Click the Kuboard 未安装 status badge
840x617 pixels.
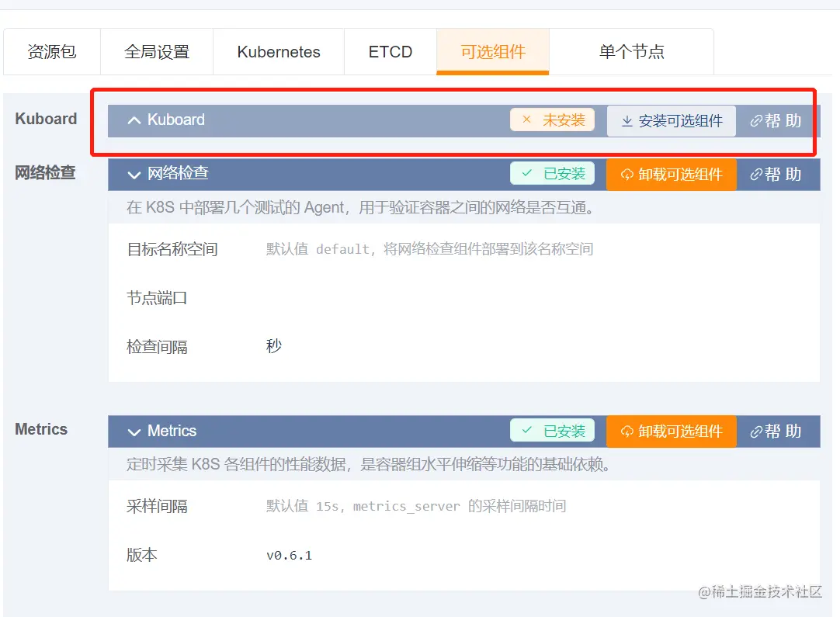(x=552, y=120)
